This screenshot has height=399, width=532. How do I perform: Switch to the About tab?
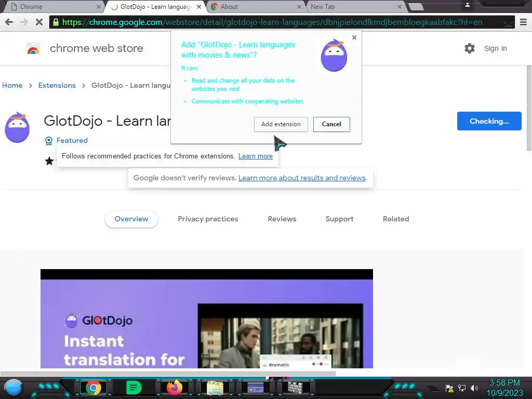[256, 7]
